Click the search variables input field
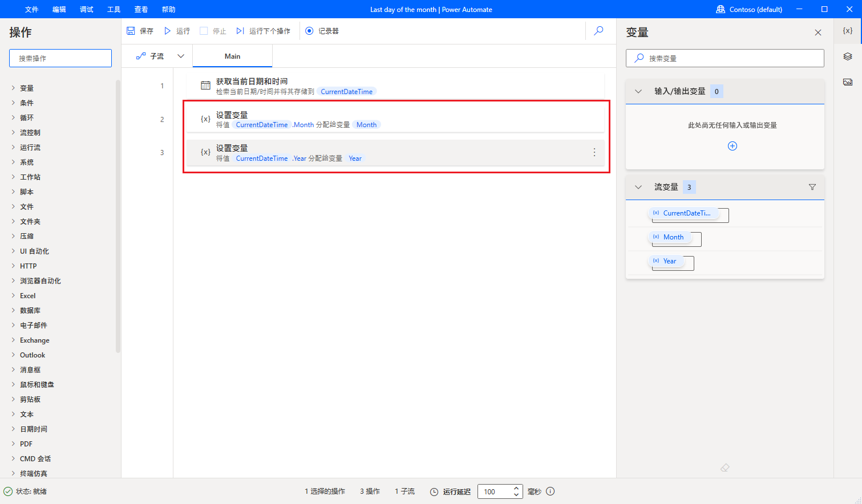Viewport: 862px width, 504px height. (725, 58)
